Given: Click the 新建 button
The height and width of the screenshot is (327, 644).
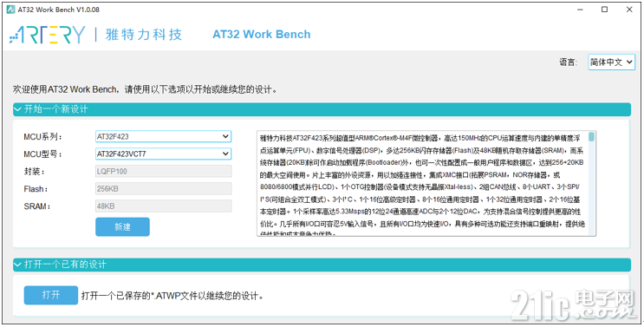Looking at the screenshot, I should (x=122, y=226).
